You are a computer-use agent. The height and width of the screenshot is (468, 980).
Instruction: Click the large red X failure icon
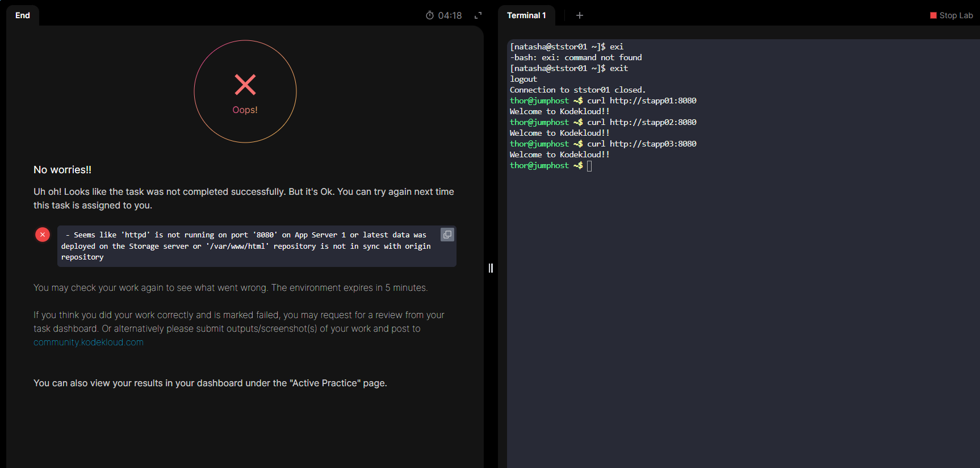(245, 85)
